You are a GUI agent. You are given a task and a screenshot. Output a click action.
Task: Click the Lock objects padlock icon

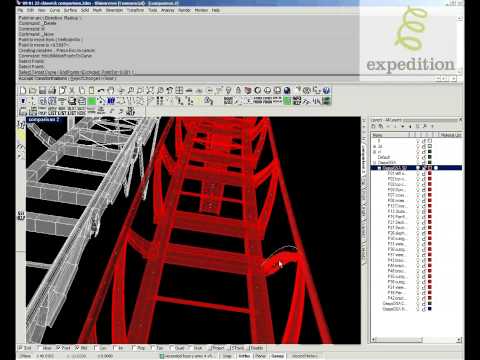point(238,90)
